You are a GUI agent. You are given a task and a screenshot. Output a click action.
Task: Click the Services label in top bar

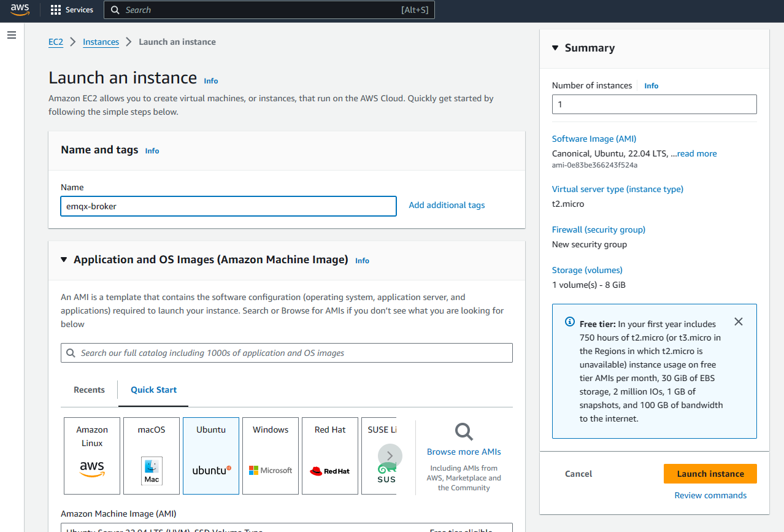pyautogui.click(x=79, y=10)
